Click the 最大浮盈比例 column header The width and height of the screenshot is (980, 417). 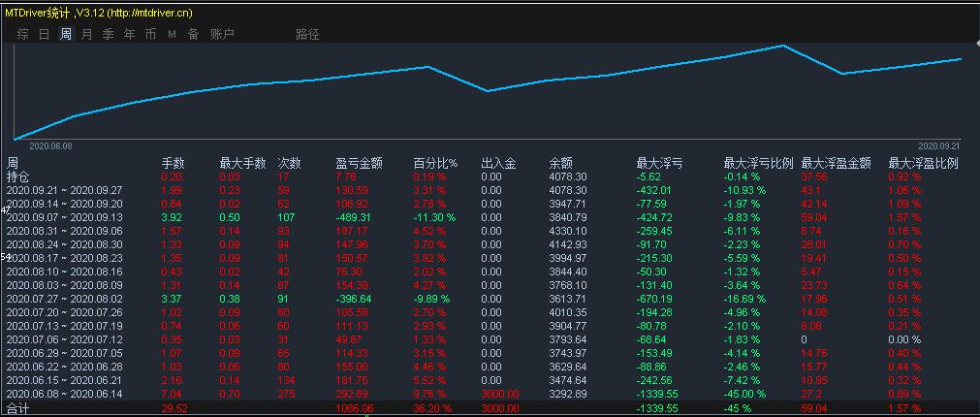(924, 164)
